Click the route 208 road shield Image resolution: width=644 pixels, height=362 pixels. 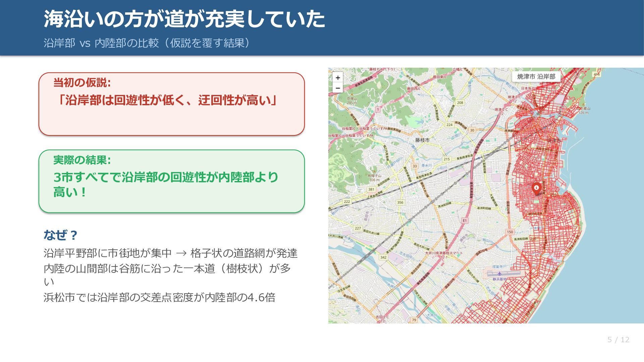460,103
